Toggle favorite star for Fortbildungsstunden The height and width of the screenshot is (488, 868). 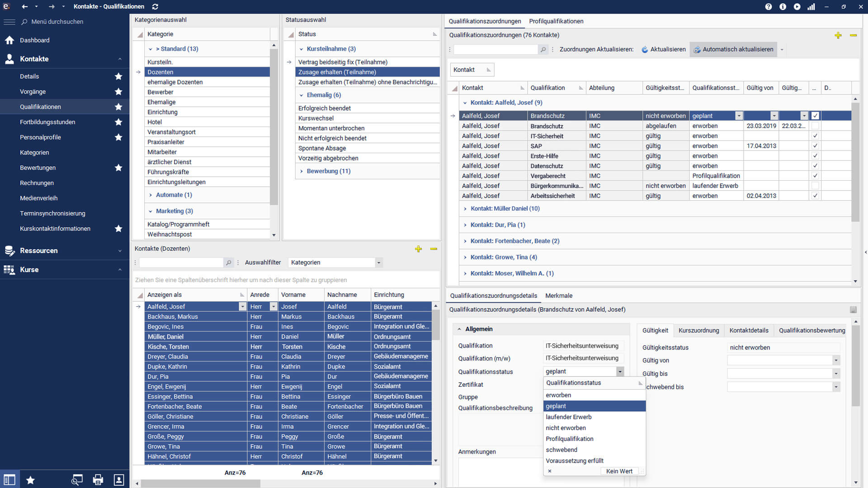118,122
